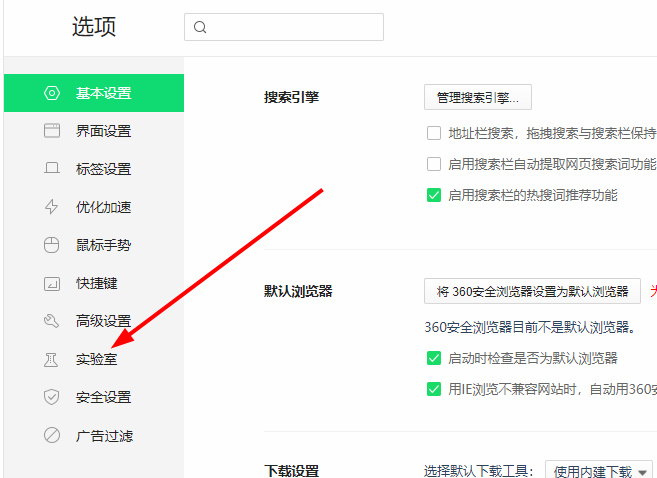The height and width of the screenshot is (478, 657).
Task: Click the 界面设置 window icon
Action: 52,131
